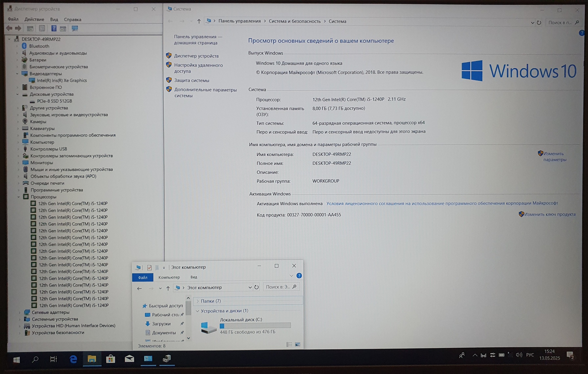Collapse the Процессоры tree node
This screenshot has width=588, height=374.
click(x=19, y=197)
